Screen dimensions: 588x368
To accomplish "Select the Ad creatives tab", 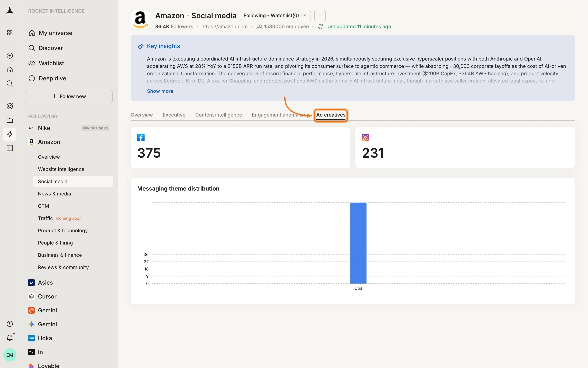I will click(331, 115).
